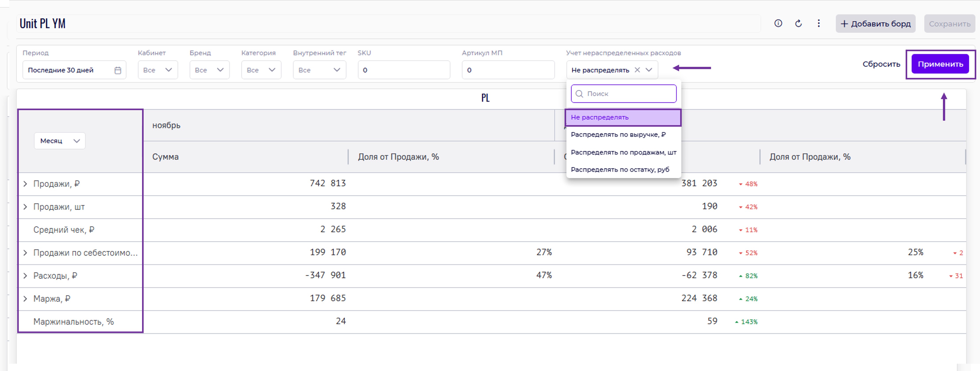Image resolution: width=980 pixels, height=371 pixels.
Task: Click the refresh dashboard icon
Action: pyautogui.click(x=798, y=24)
